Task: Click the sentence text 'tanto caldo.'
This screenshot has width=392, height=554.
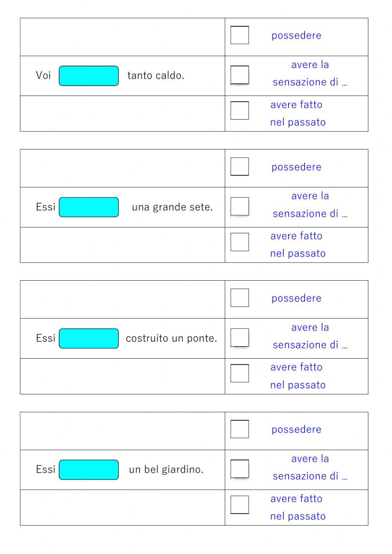Action: tap(156, 76)
